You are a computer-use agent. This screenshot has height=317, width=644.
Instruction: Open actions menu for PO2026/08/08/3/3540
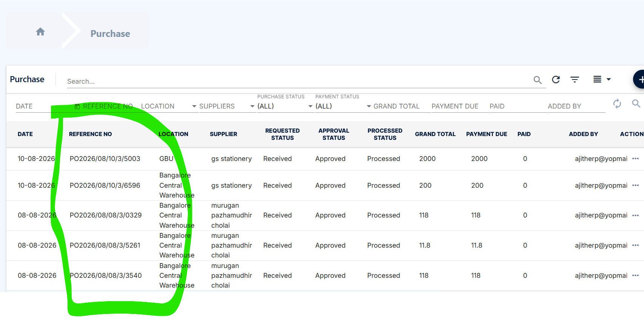(x=636, y=276)
